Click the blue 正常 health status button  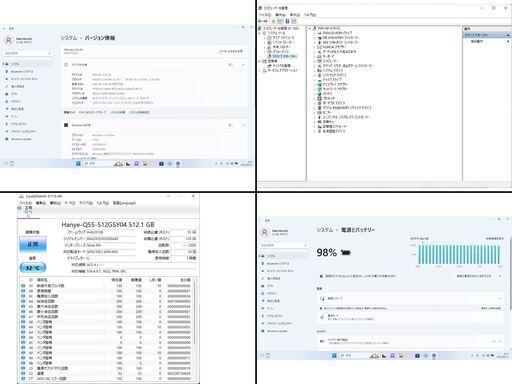pos(33,244)
